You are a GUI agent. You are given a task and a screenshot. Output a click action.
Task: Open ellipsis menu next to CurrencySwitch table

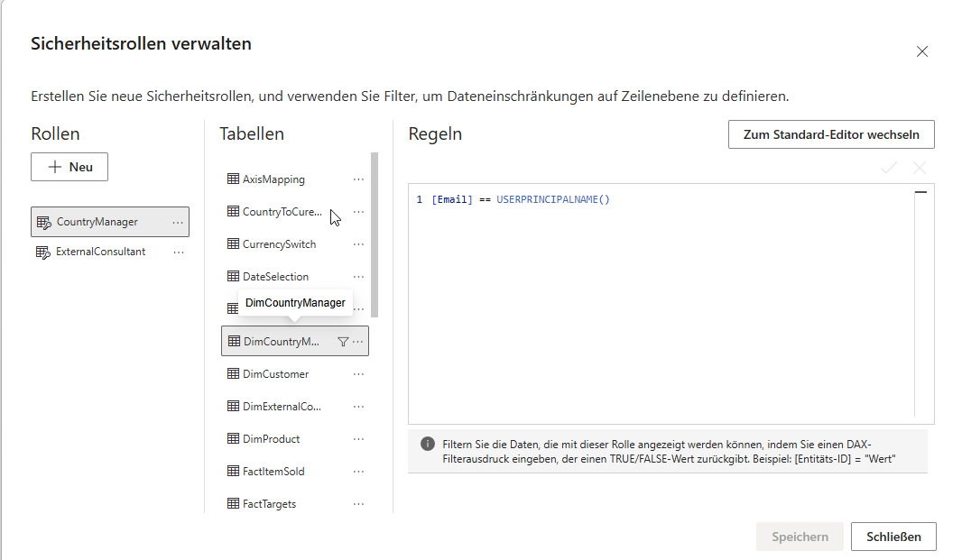tap(358, 244)
